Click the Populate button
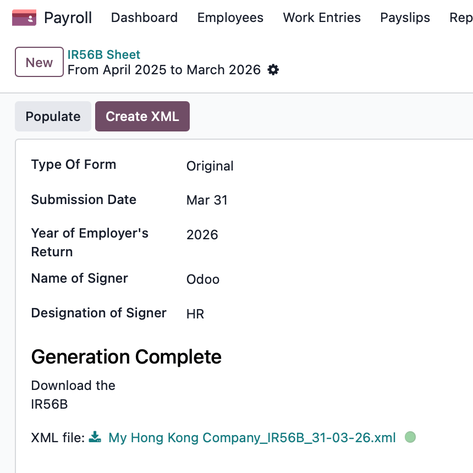 [53, 116]
